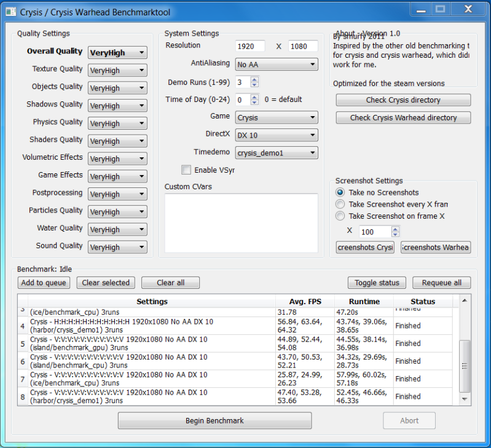The width and height of the screenshot is (491, 448).
Task: Click the queue list scrollbar thumb
Action: (465, 366)
